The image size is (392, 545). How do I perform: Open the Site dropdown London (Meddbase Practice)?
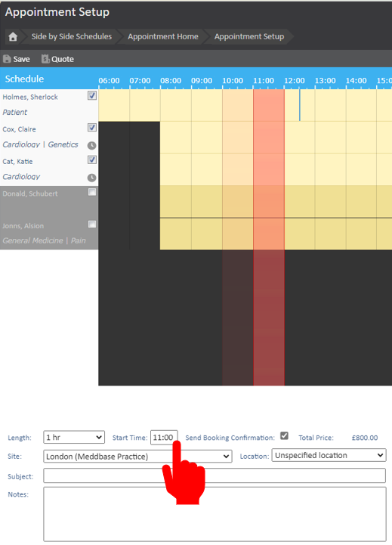[138, 456]
